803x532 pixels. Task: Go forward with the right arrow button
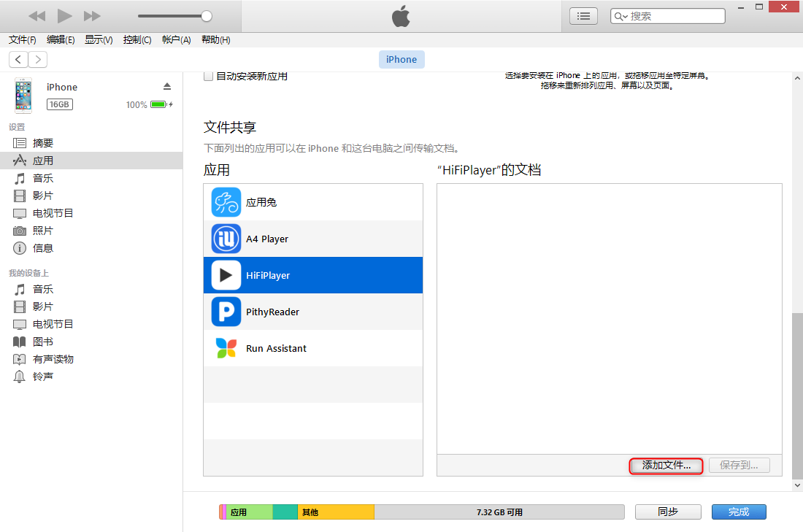click(x=38, y=59)
